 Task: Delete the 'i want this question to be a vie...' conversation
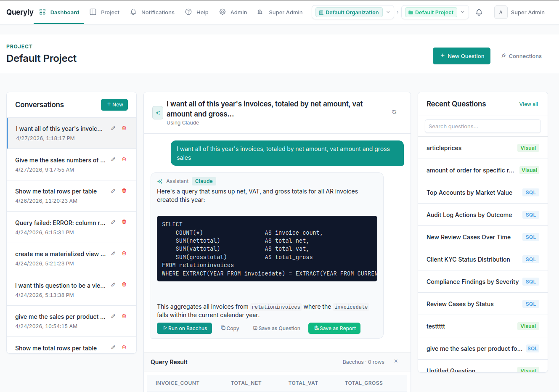click(124, 285)
